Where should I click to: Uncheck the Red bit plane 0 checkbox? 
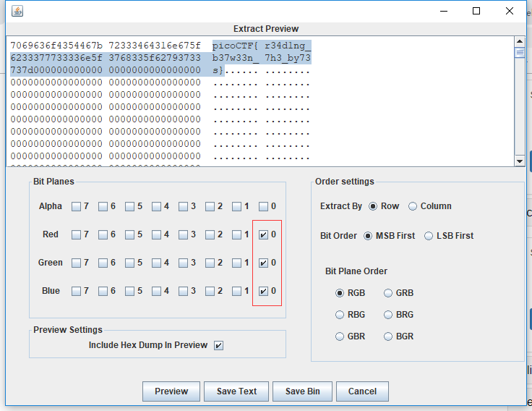point(263,234)
